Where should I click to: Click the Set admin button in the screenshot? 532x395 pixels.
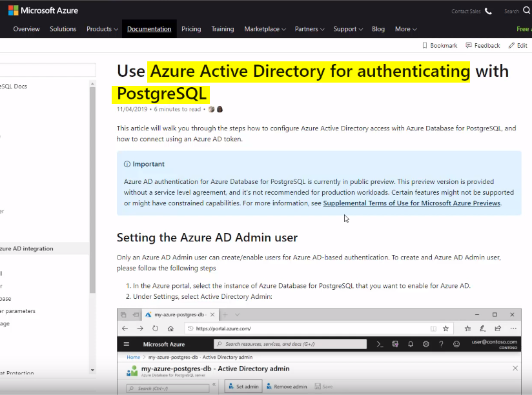point(243,386)
